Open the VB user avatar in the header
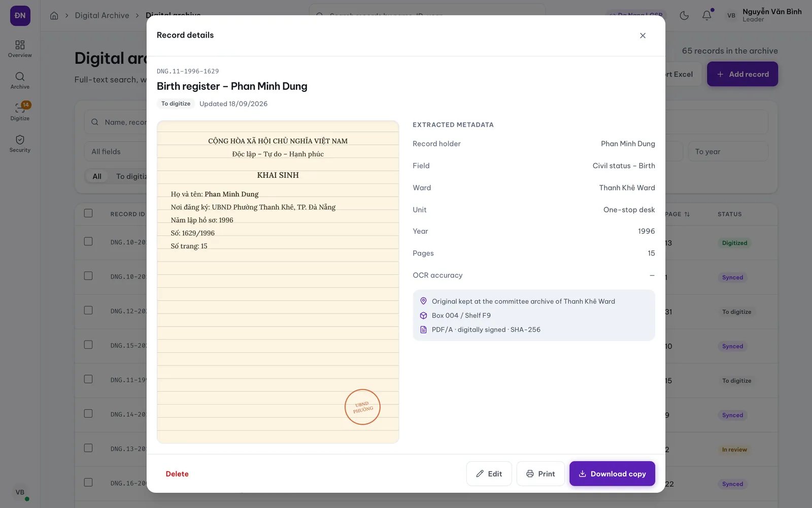Viewport: 812px width, 508px height. coord(731,16)
